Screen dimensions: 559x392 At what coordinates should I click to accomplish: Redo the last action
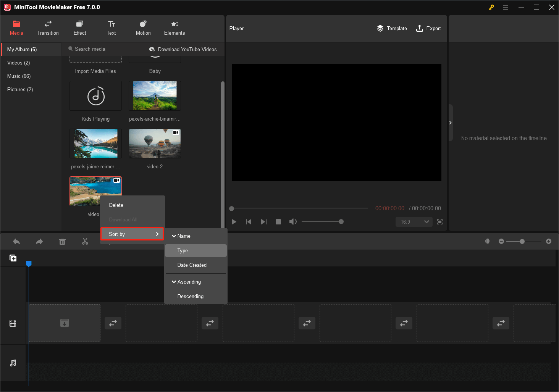tap(39, 242)
